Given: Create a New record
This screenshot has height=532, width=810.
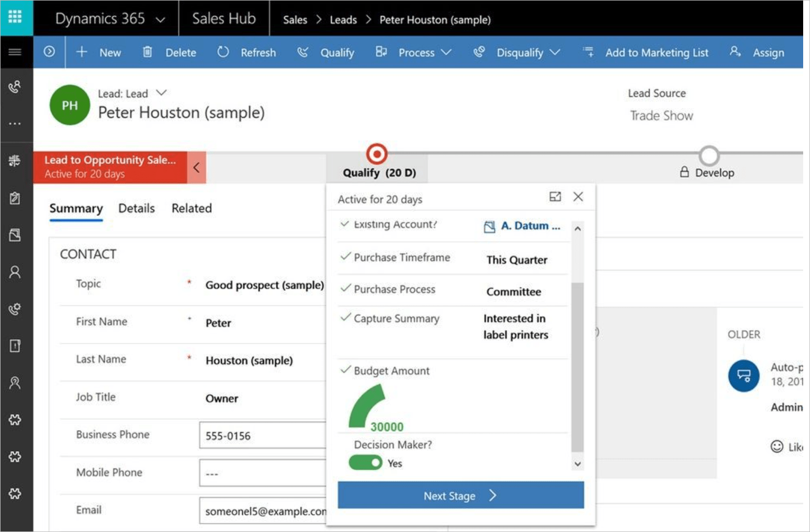Looking at the screenshot, I should (x=99, y=52).
